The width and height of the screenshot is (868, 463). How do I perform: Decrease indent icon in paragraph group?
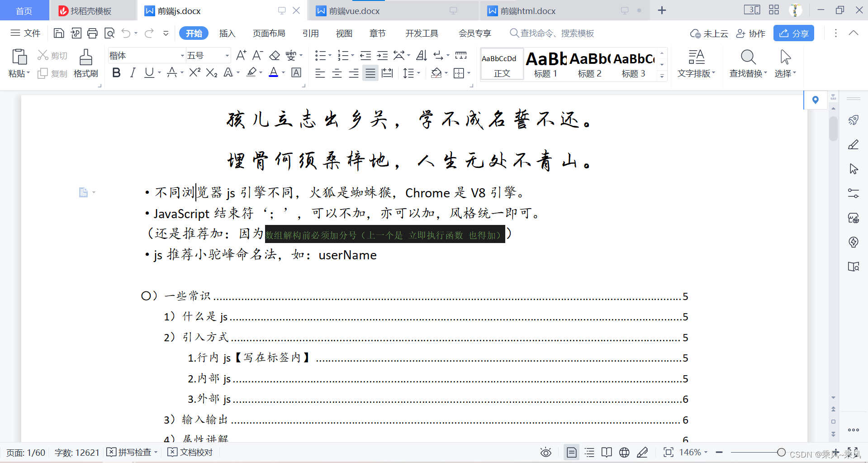(x=365, y=55)
